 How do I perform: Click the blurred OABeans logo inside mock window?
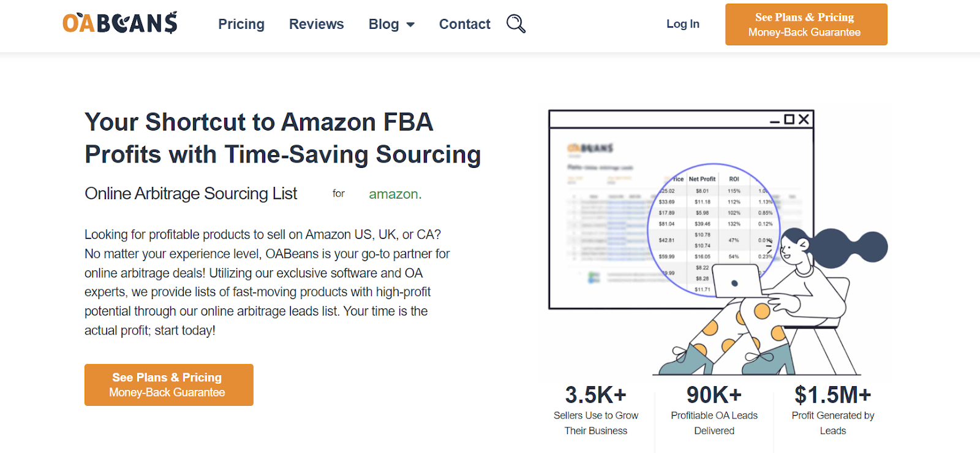click(590, 148)
